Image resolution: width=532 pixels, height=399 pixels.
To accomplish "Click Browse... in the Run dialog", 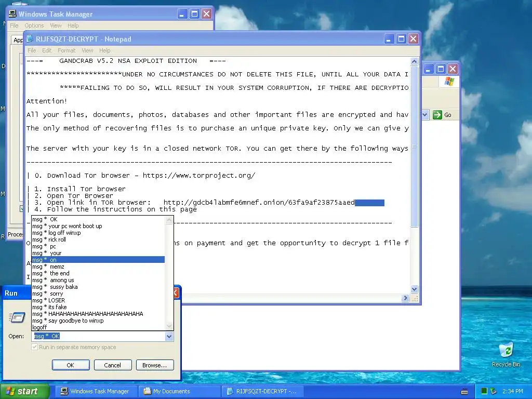I will (155, 365).
